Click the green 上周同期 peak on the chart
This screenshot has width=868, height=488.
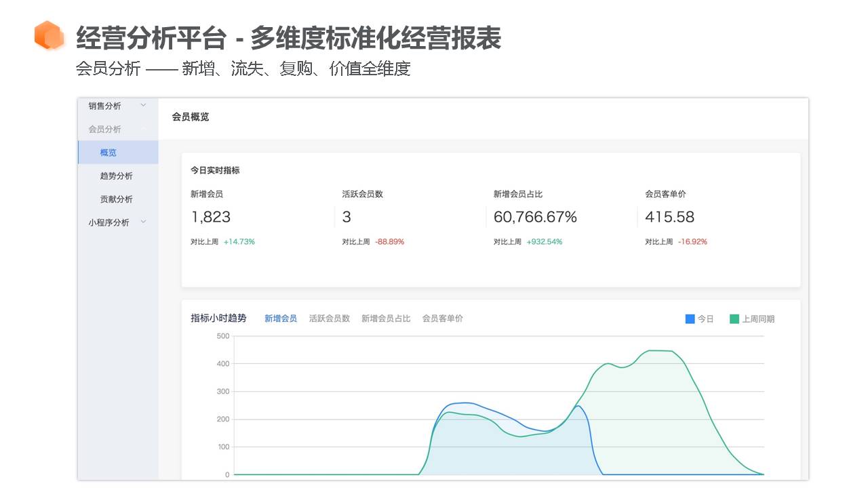pyautogui.click(x=659, y=350)
